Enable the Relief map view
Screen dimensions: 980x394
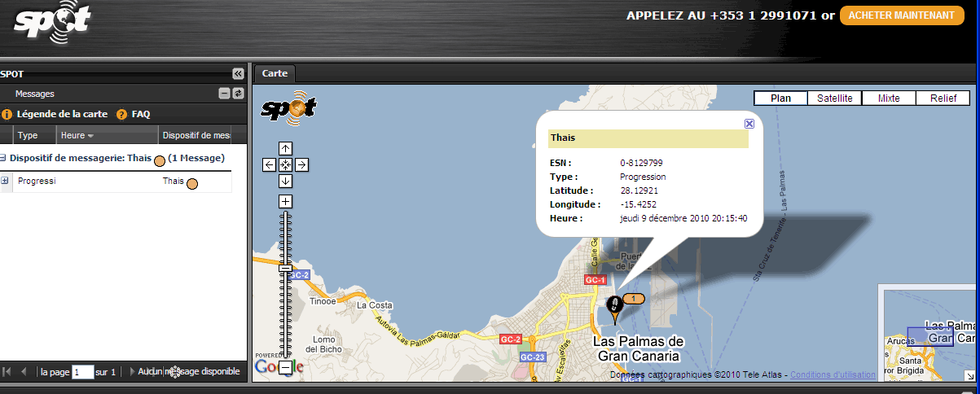[x=943, y=98]
